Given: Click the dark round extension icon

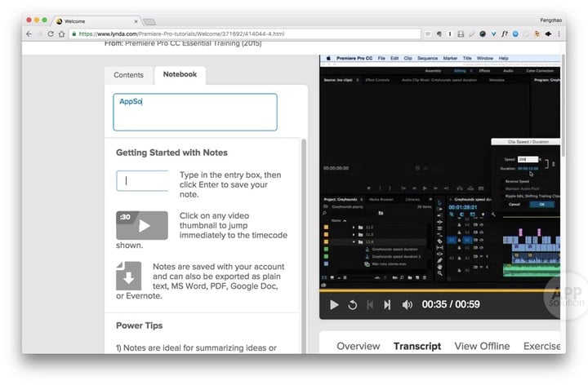Looking at the screenshot, I should (x=483, y=33).
